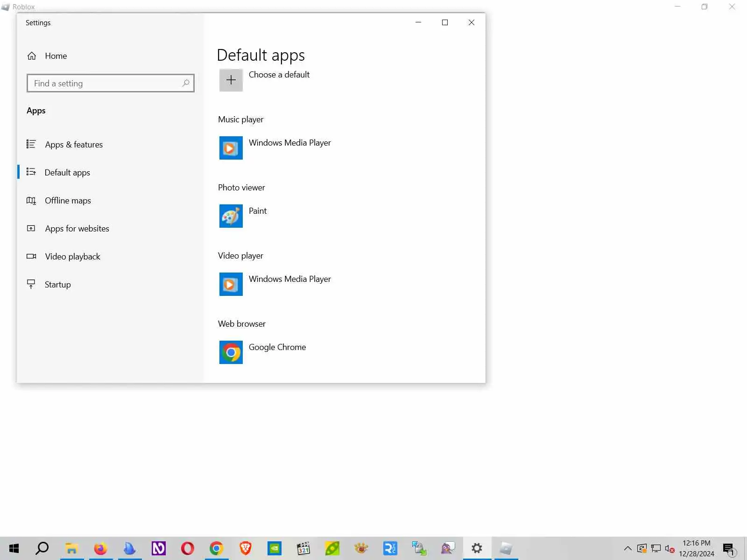The width and height of the screenshot is (747, 560).
Task: Open Media Player Classic 321 taskbar icon
Action: coord(303,548)
